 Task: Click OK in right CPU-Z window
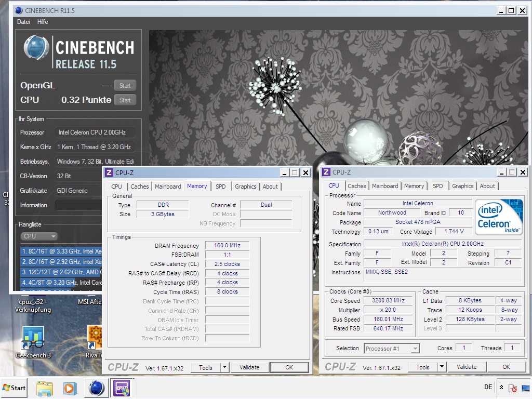(506, 367)
